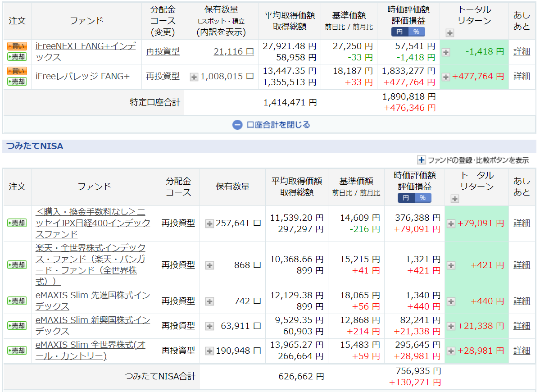The image size is (540, 392).
Task: Expand holdings breakdown for 1,008,015 口
Action: tap(194, 77)
